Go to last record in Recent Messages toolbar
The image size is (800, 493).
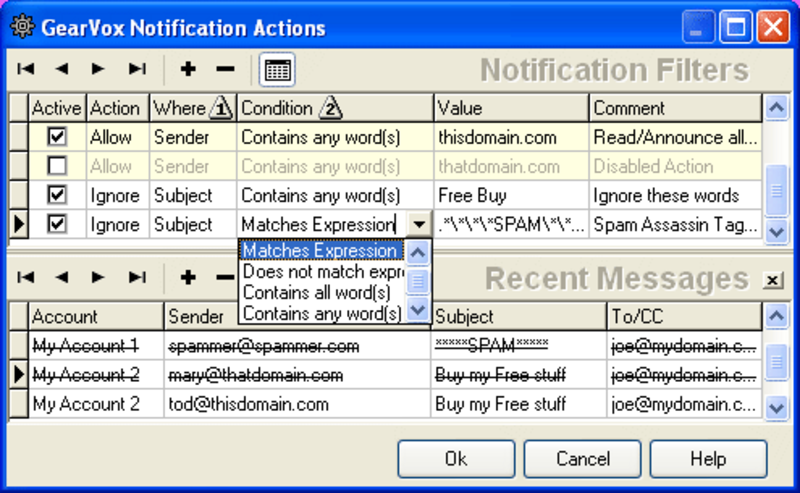click(137, 277)
